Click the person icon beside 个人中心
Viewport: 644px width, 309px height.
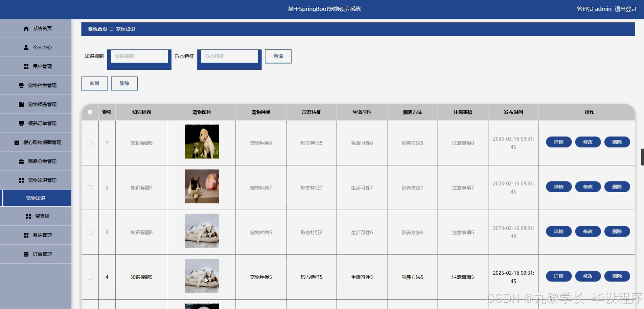[26, 48]
